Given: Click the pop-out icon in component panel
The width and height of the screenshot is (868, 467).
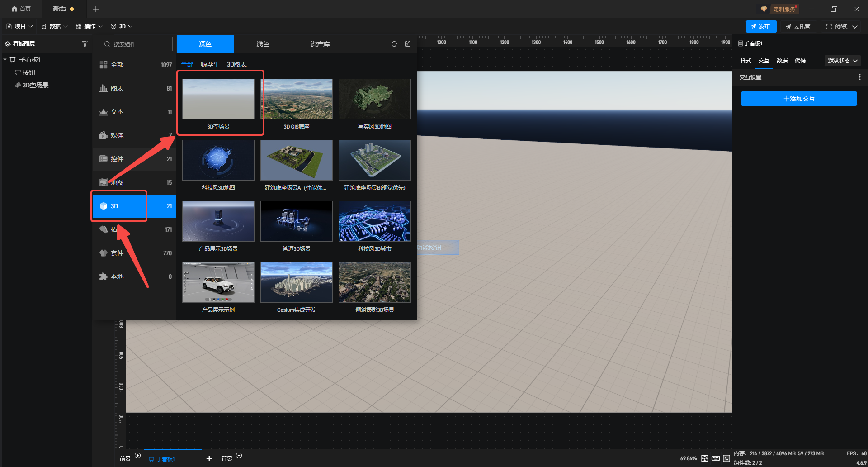Looking at the screenshot, I should 408,44.
